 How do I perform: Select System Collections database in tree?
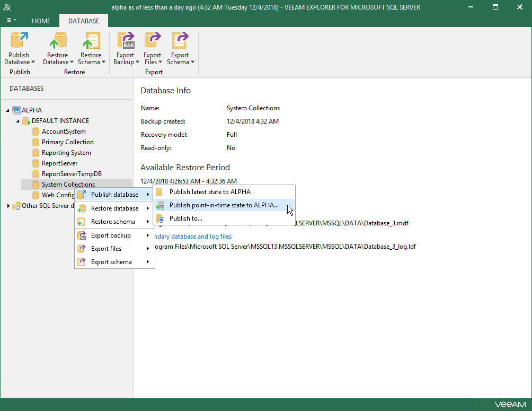[68, 185]
